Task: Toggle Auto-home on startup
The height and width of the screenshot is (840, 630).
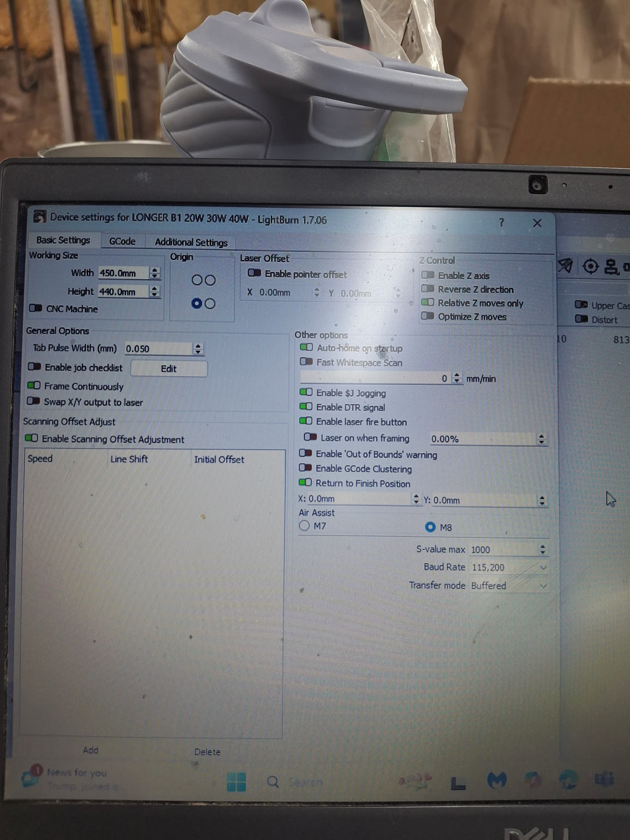Action: (x=306, y=347)
